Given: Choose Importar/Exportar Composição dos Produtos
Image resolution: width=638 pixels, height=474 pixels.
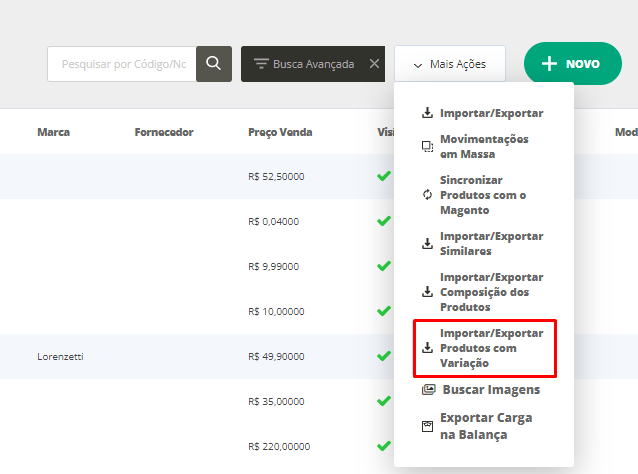Looking at the screenshot, I should coord(491,291).
